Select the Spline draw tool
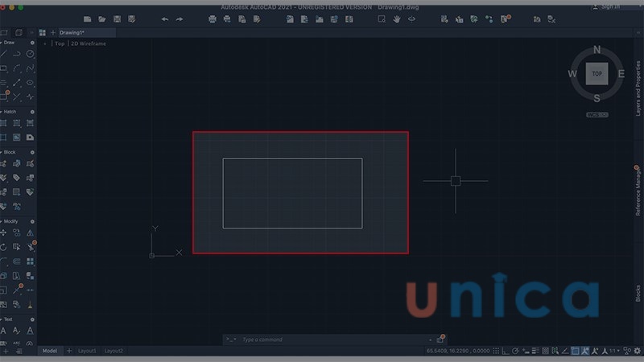The image size is (644, 362). point(30,68)
